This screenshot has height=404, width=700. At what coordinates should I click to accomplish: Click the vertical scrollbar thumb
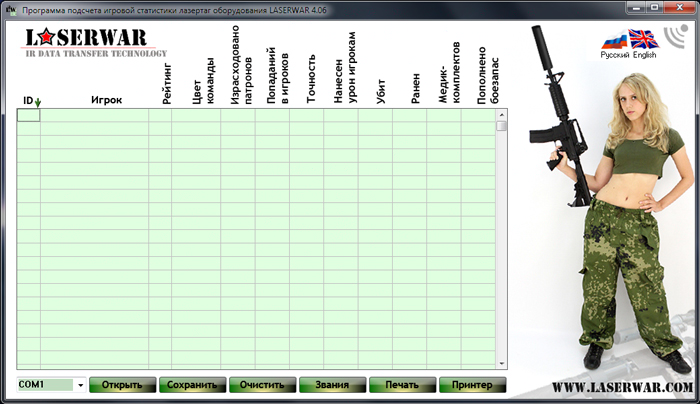coord(501,126)
